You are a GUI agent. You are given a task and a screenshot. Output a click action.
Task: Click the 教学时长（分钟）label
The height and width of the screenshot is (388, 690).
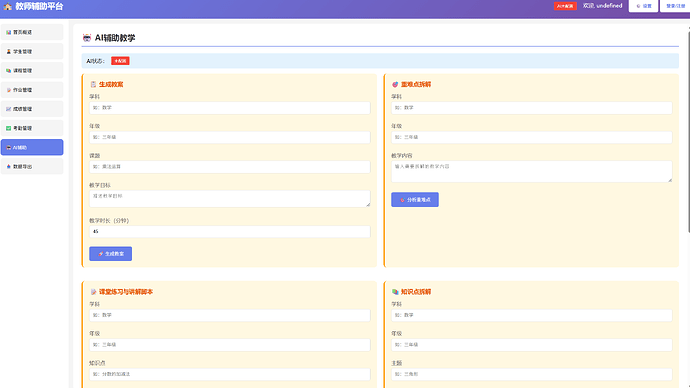coord(109,220)
